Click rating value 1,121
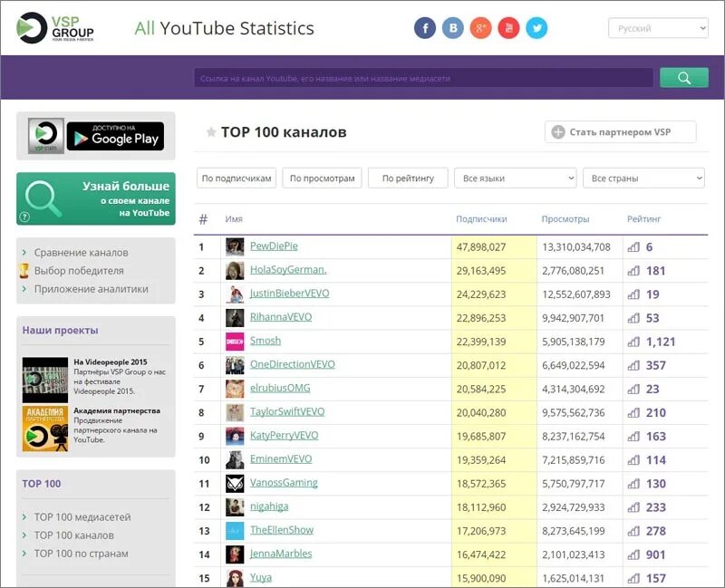This screenshot has width=725, height=588. coord(661,342)
